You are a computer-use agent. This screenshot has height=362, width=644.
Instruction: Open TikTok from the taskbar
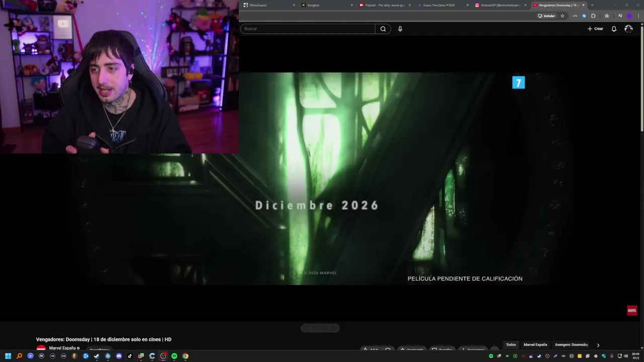click(130, 356)
